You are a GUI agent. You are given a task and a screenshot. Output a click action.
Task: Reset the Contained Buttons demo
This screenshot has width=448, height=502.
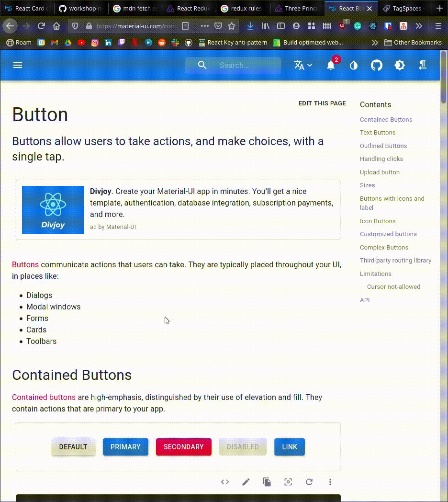[309, 482]
